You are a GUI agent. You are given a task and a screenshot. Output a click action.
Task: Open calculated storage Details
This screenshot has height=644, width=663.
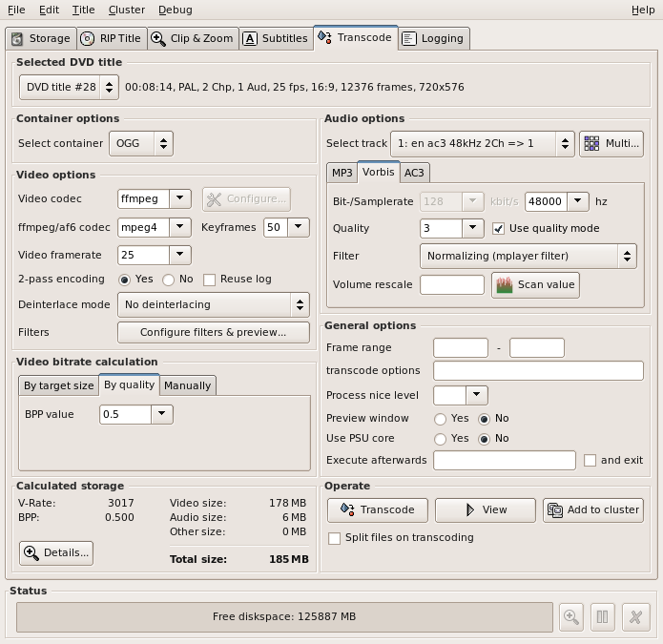(x=56, y=552)
